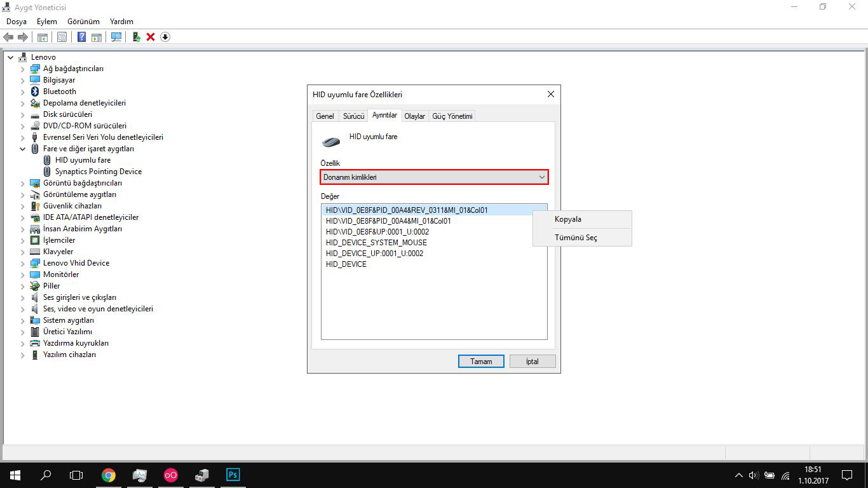Expand Evrensel Seri Veri Yolu denetleyicileri
Screen dimensions: 868x488
click(23, 137)
